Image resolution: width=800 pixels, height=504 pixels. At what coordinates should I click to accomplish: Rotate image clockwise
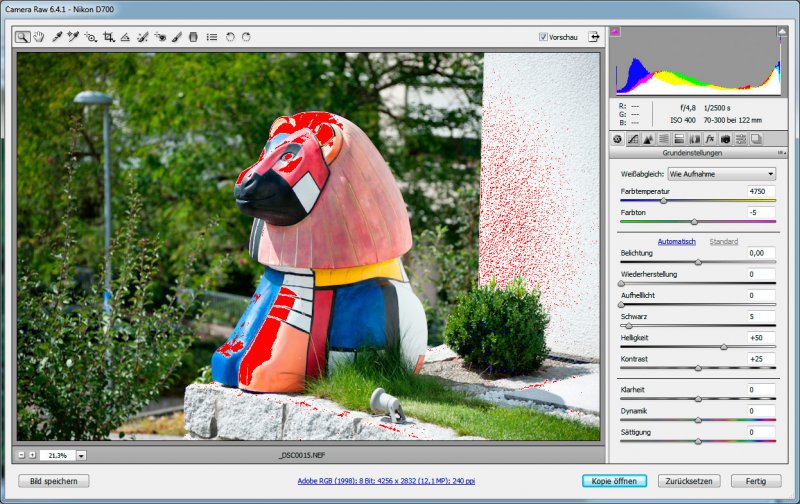point(246,37)
